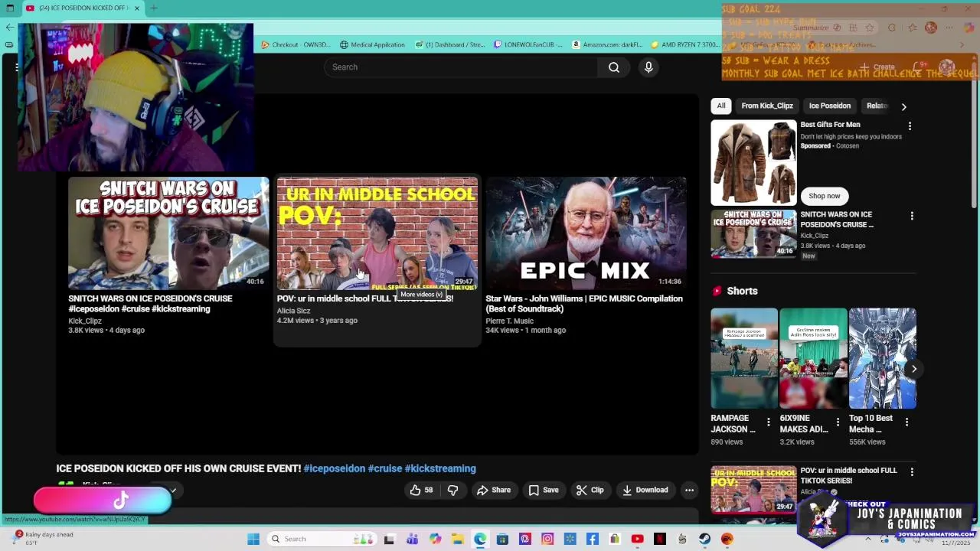Open Copilot from taskbar
The height and width of the screenshot is (551, 980).
[435, 539]
